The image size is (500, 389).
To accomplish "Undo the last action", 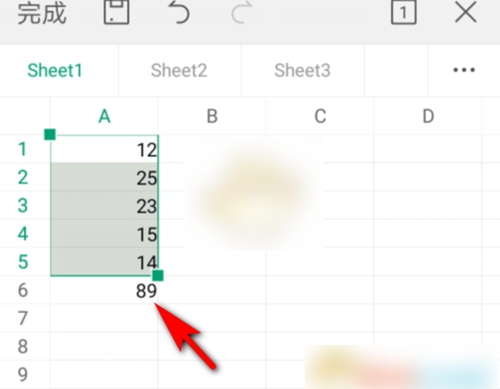I will (179, 13).
